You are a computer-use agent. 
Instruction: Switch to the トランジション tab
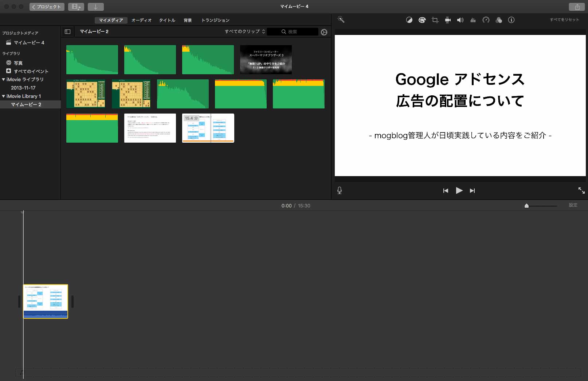click(x=215, y=20)
